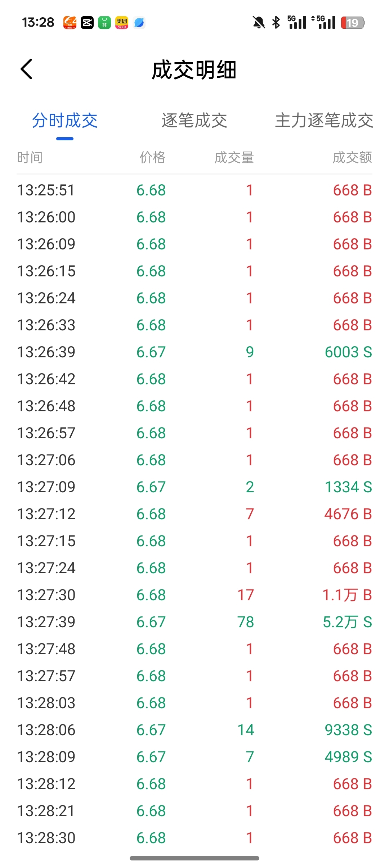Tap the battery level indicator
The image size is (389, 868).
click(353, 23)
